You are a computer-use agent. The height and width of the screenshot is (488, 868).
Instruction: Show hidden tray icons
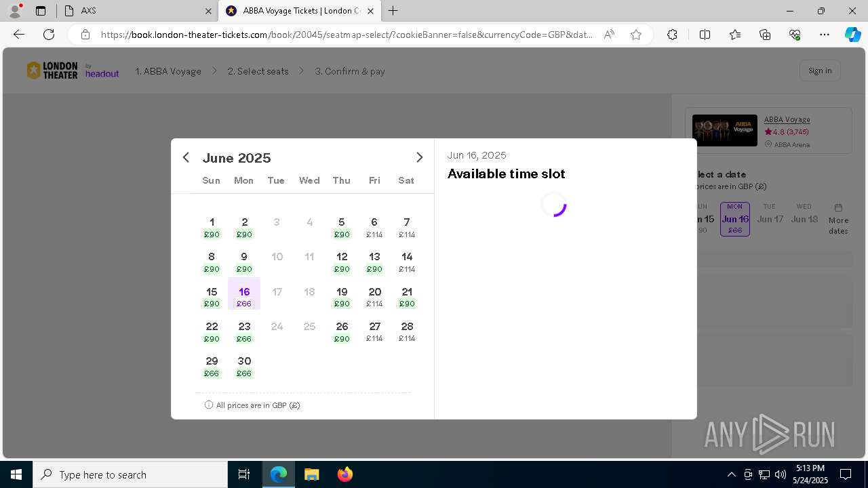point(731,474)
